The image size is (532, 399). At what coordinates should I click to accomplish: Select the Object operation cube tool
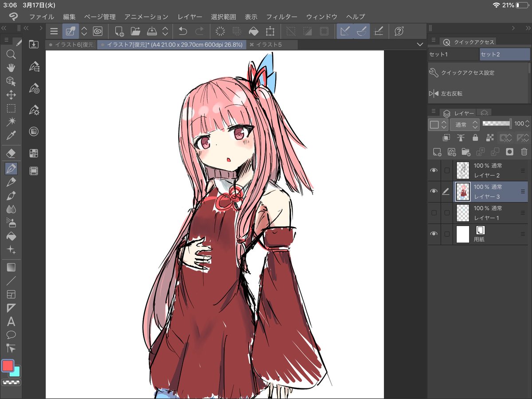[11, 81]
